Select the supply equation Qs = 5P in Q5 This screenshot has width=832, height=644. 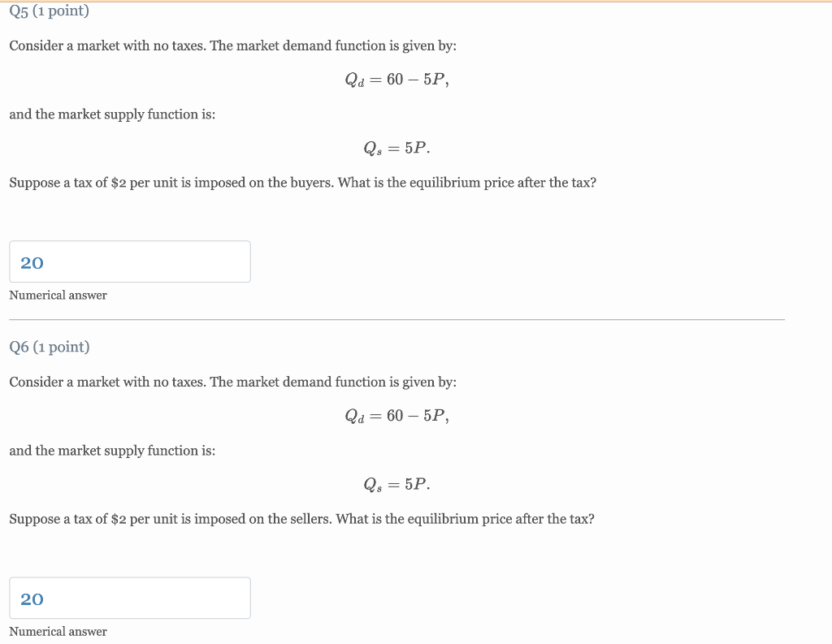click(x=397, y=147)
